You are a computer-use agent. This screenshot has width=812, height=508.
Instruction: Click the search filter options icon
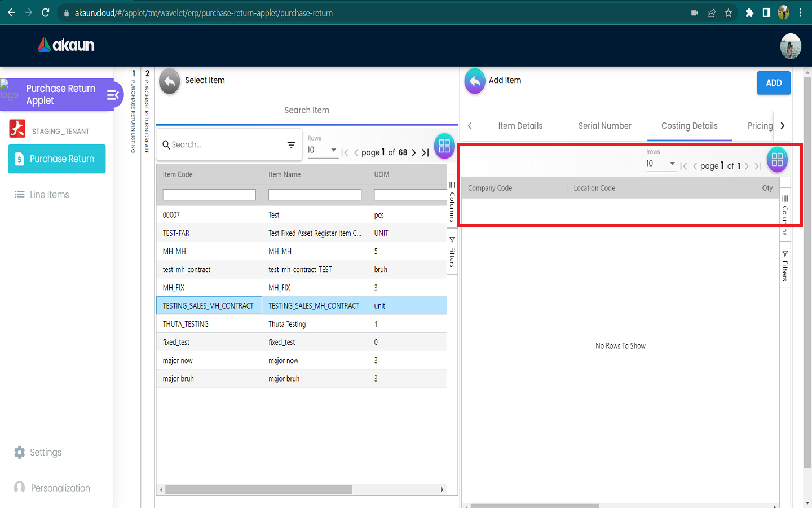291,145
